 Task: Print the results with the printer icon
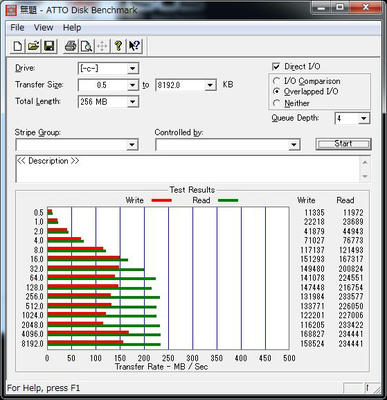point(70,46)
